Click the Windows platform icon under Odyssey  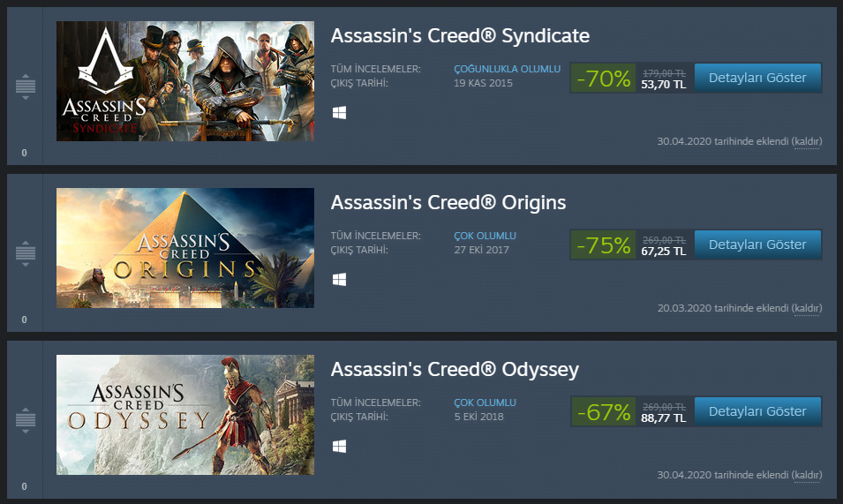(x=339, y=447)
